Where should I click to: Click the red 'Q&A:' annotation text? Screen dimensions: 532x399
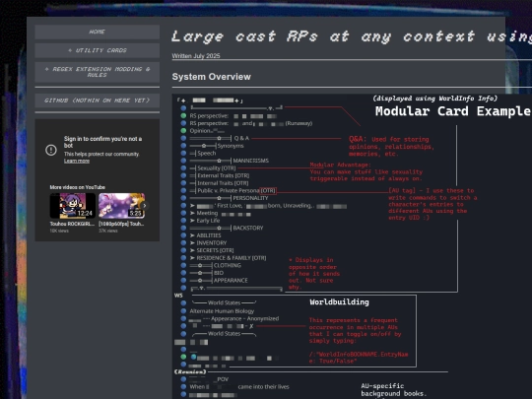click(358, 139)
